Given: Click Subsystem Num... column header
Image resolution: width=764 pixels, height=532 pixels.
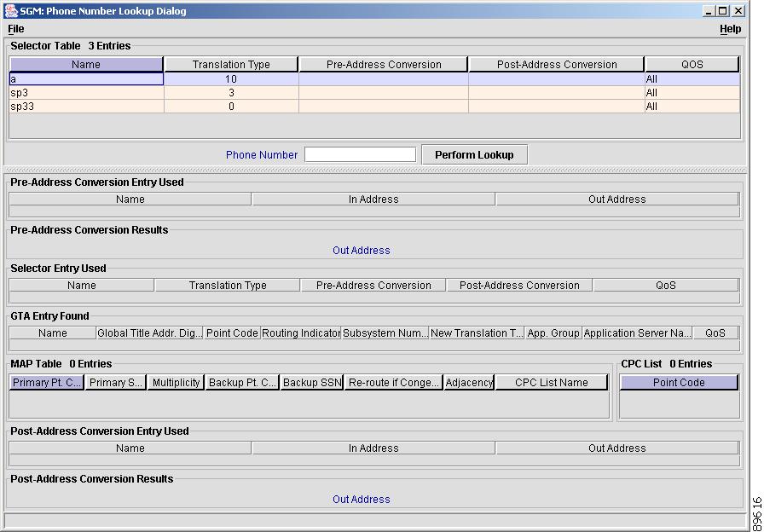Looking at the screenshot, I should point(385,333).
